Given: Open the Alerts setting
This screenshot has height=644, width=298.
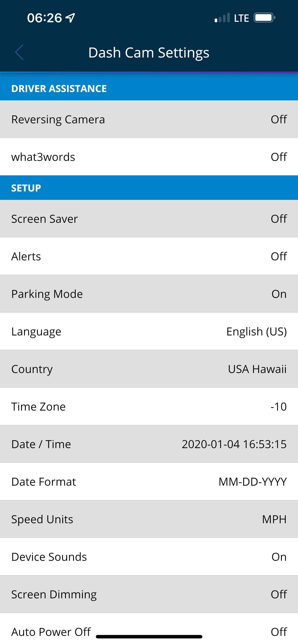Looking at the screenshot, I should [149, 256].
